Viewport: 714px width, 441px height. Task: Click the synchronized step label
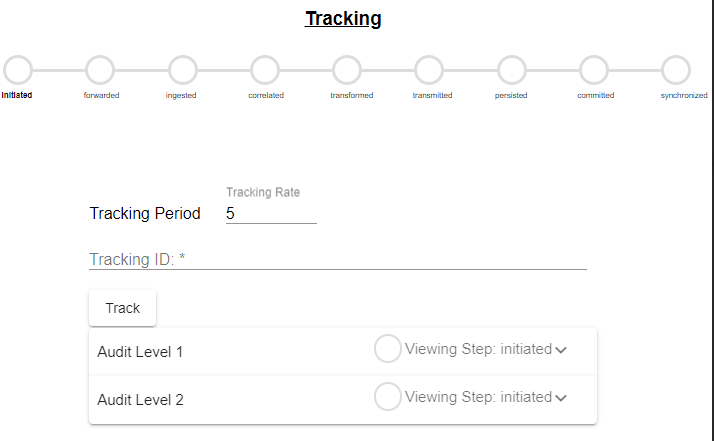click(x=684, y=96)
